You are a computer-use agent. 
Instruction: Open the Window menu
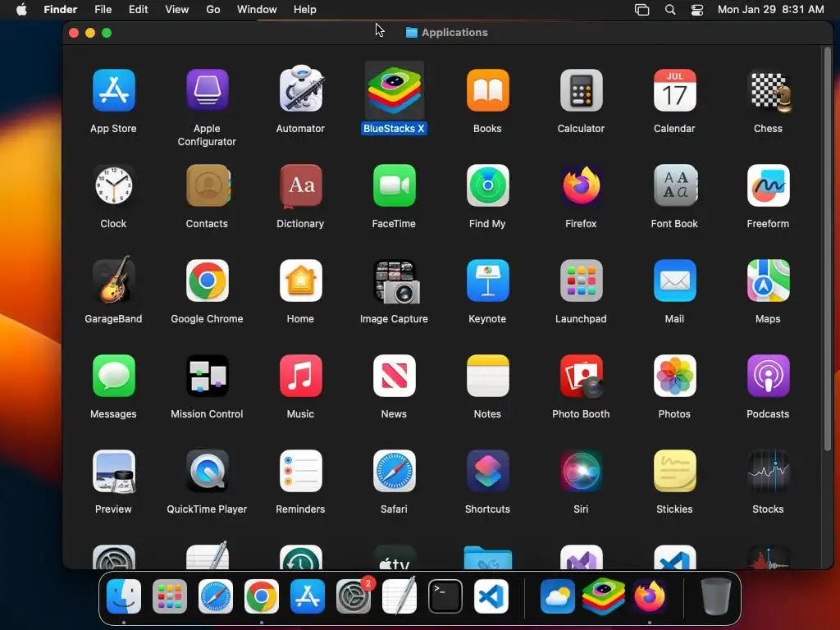(257, 10)
